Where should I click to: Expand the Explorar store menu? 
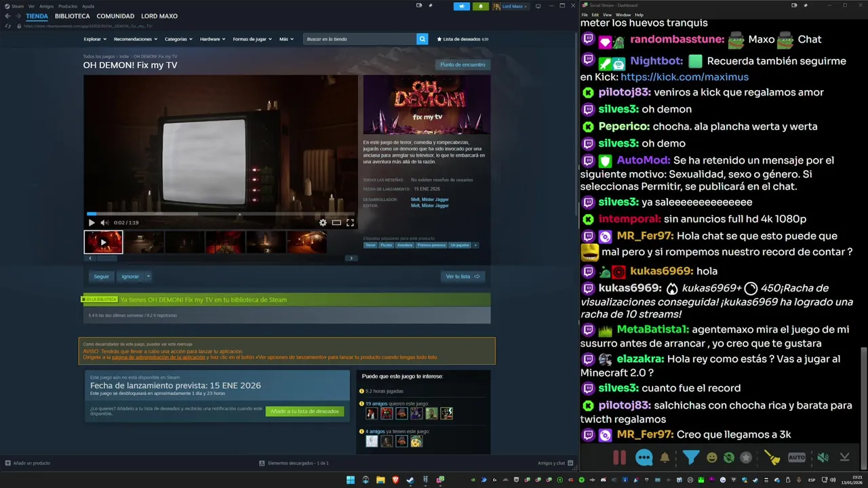pyautogui.click(x=94, y=39)
